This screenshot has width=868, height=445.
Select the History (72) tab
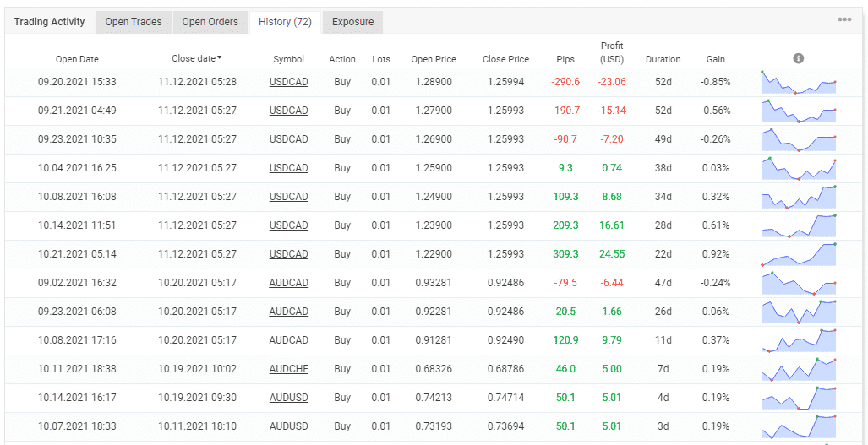[x=285, y=22]
